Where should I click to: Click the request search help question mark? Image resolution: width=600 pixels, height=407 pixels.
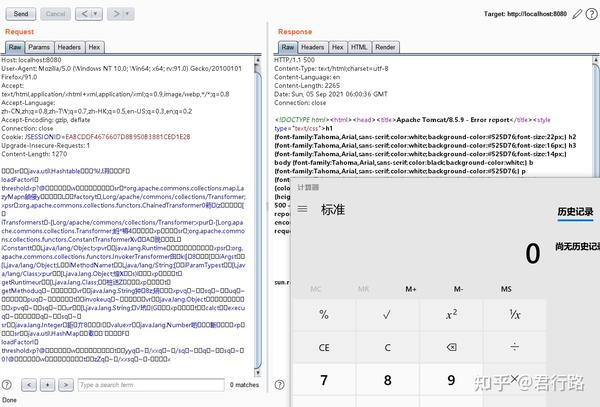coord(7,385)
